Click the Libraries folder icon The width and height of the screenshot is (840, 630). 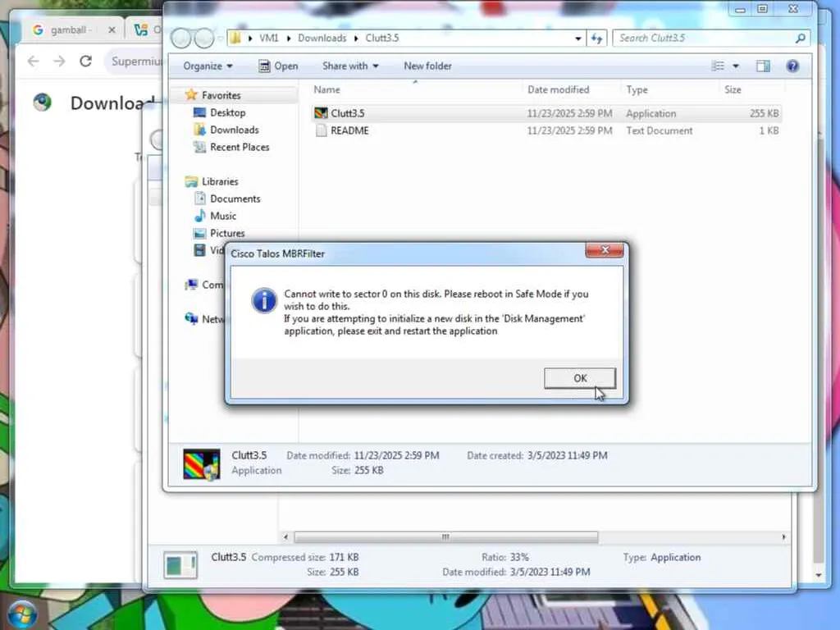(191, 181)
